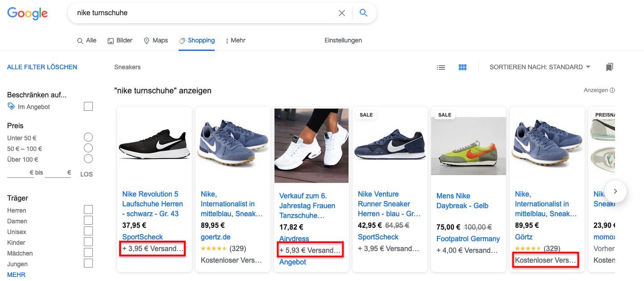Image resolution: width=644 pixels, height=281 pixels.
Task: Click white dance shoes product image
Action: [x=312, y=146]
